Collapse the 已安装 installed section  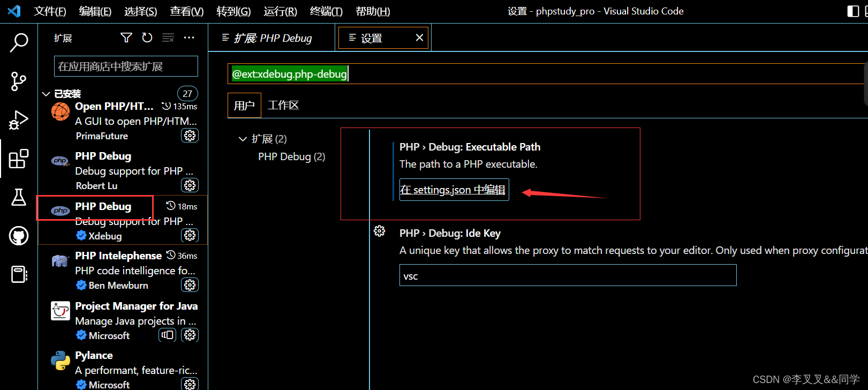[47, 94]
